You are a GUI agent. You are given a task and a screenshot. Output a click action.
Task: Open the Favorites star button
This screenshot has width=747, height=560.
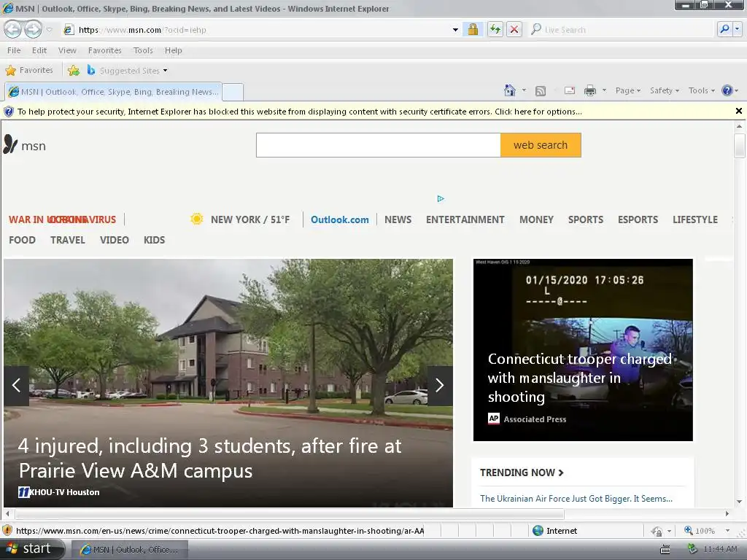coord(29,71)
